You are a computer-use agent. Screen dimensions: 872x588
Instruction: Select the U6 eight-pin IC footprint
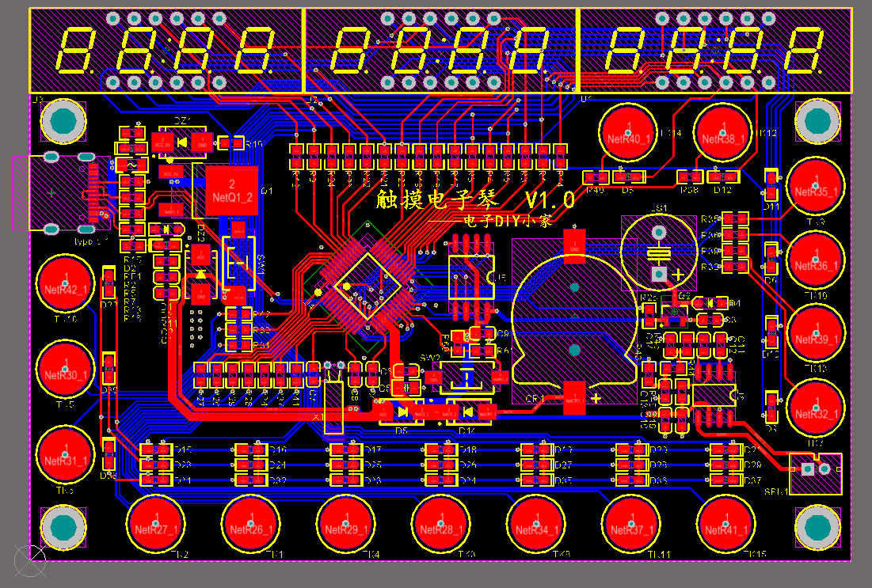[713, 396]
